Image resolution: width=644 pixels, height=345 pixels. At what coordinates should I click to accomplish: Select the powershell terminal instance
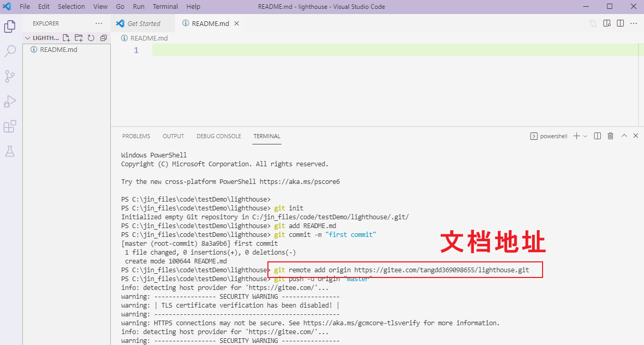[x=549, y=136]
